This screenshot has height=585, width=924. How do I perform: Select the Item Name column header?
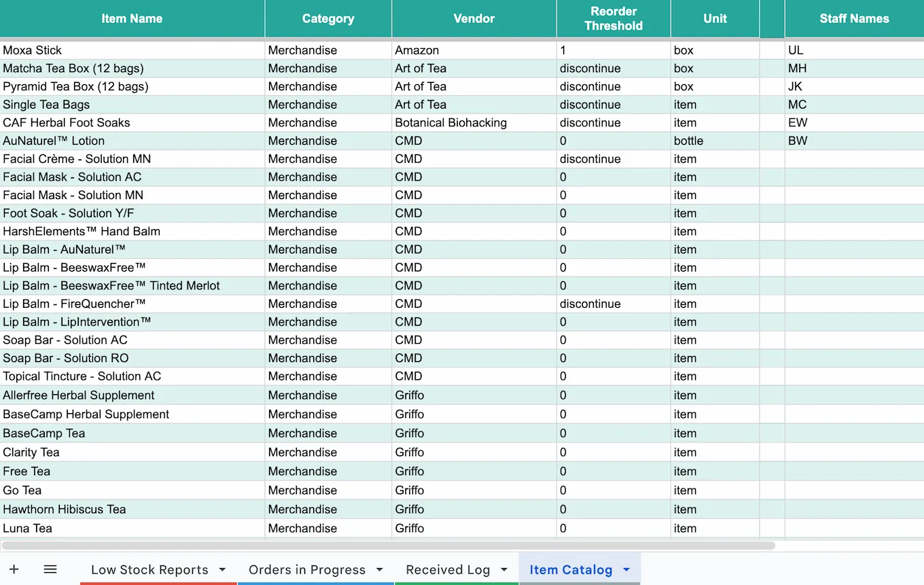[132, 18]
